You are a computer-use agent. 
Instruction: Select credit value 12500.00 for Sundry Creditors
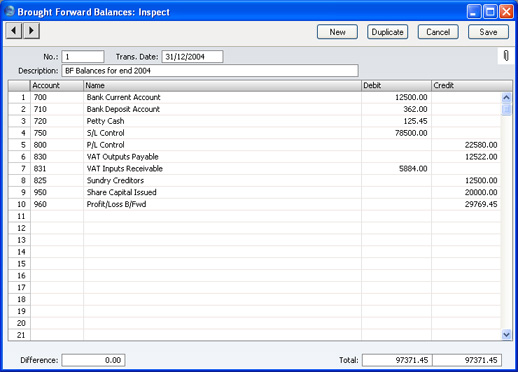[466, 181]
